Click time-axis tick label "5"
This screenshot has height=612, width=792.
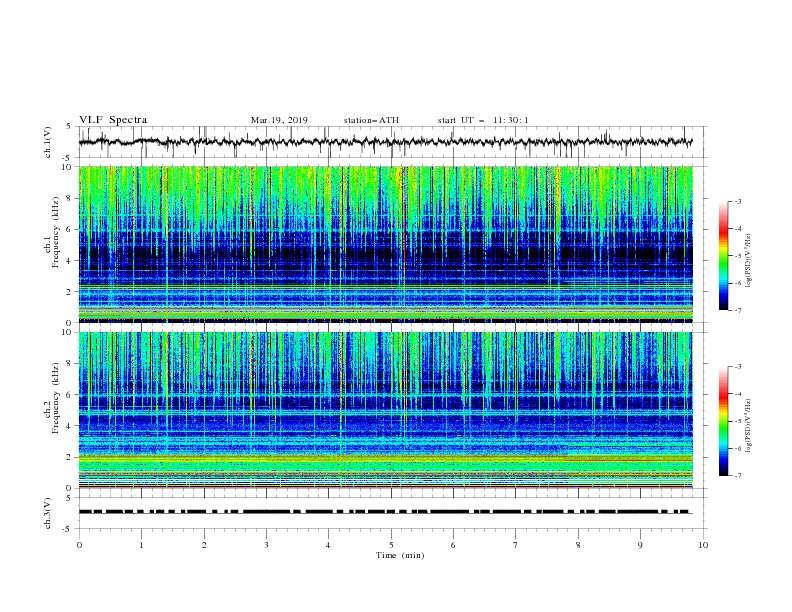[391, 545]
